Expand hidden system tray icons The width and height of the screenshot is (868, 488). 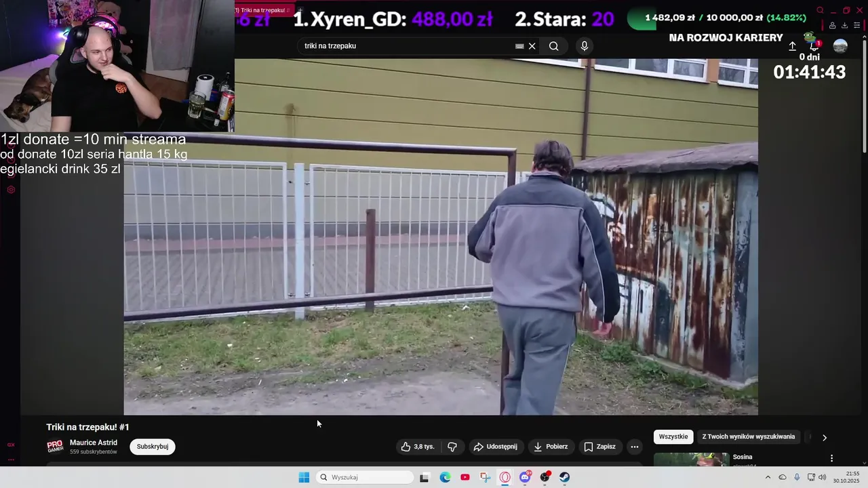tap(768, 477)
